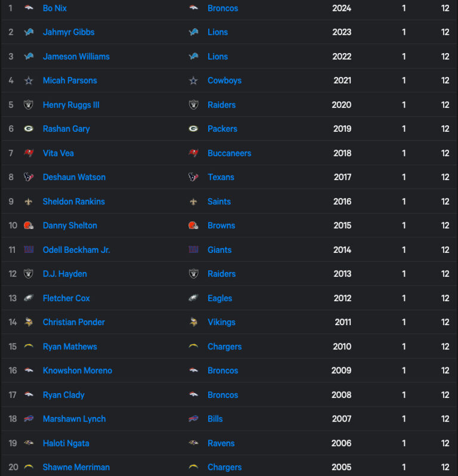
Task: Click the Packers logo next to Packers team name
Action: coord(193,129)
